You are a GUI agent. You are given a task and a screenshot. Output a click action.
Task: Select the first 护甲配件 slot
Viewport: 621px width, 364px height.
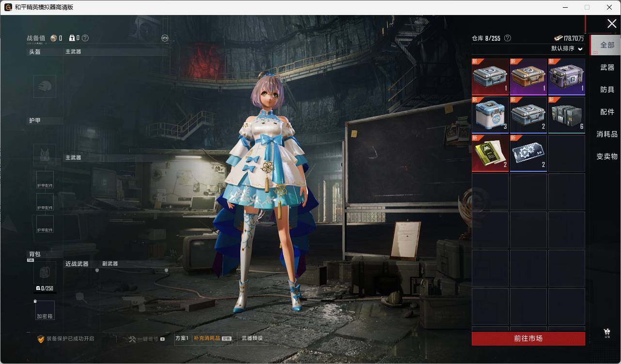[x=45, y=180]
